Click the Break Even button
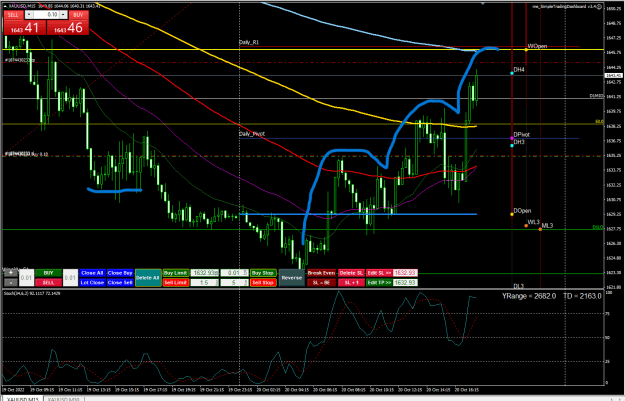 [x=321, y=273]
